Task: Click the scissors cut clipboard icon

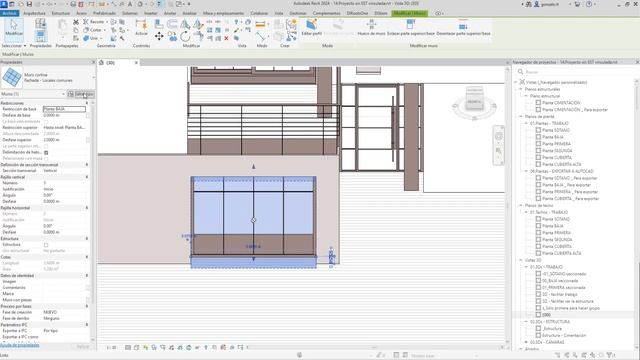Action: 76,22
